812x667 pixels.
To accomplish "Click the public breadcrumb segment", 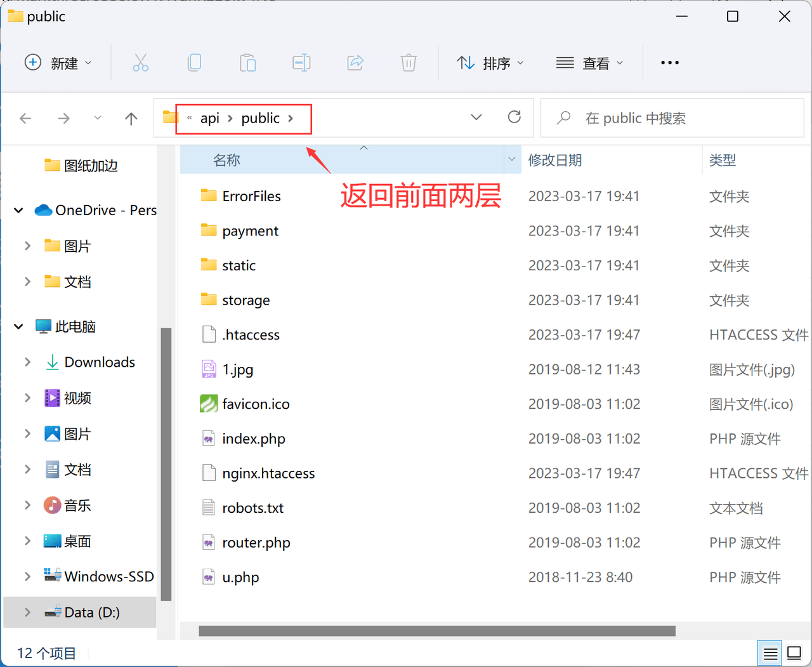I will point(260,118).
